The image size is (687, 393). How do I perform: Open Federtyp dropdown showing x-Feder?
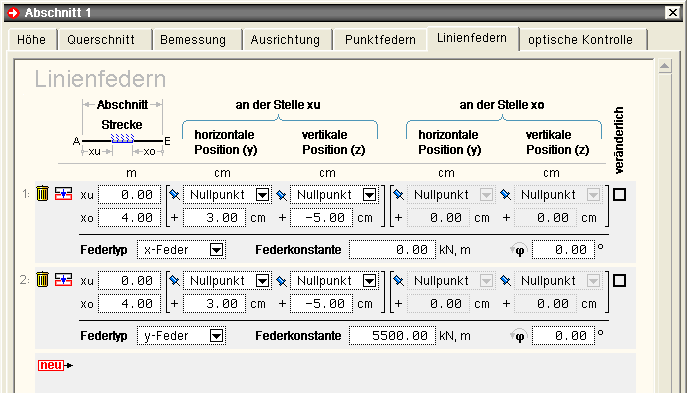181,250
